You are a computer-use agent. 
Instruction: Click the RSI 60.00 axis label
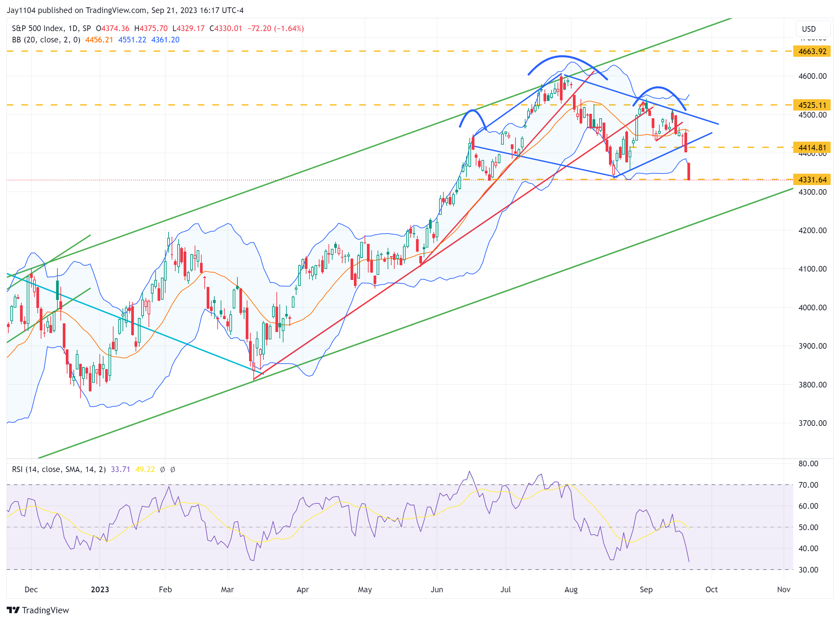point(808,506)
